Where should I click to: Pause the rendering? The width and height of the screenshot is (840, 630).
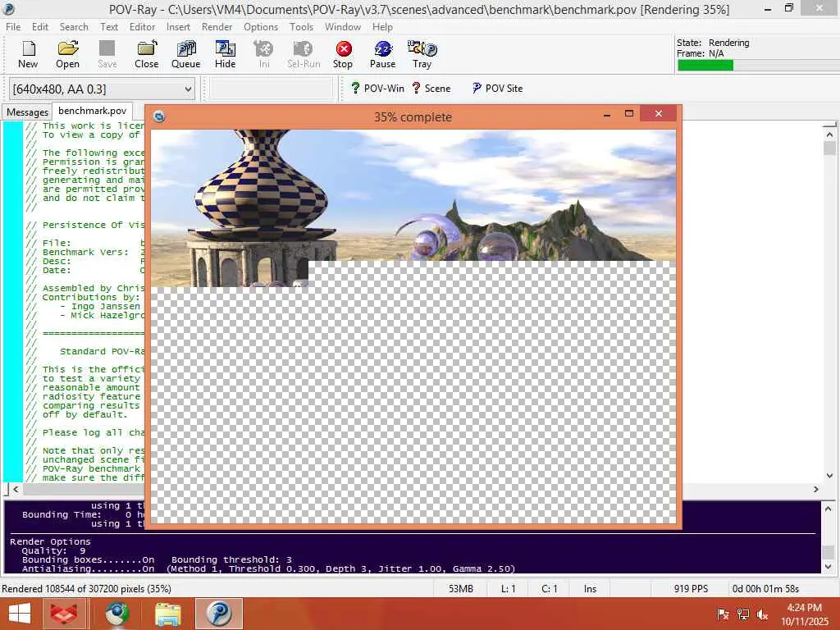382,55
